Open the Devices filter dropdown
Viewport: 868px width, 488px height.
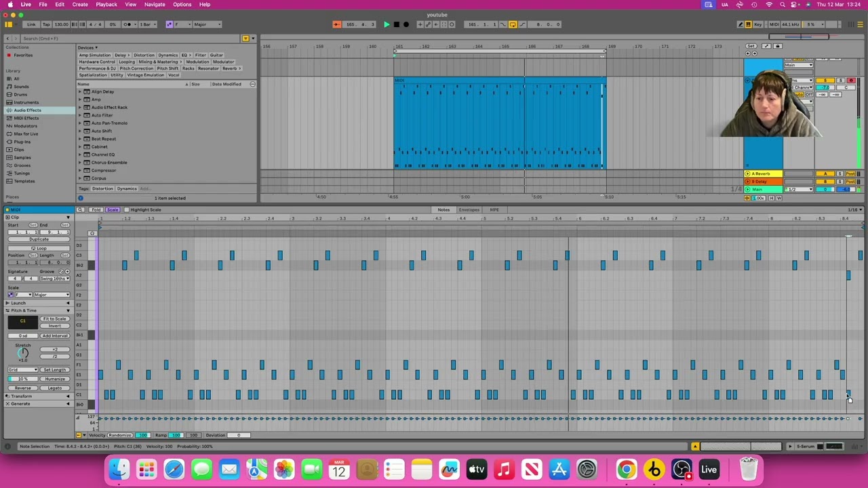[87, 47]
